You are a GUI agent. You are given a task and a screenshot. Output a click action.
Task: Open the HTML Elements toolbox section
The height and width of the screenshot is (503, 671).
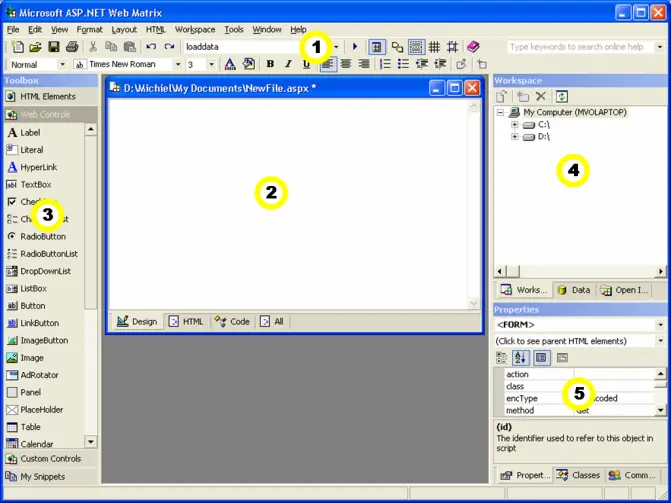point(50,97)
